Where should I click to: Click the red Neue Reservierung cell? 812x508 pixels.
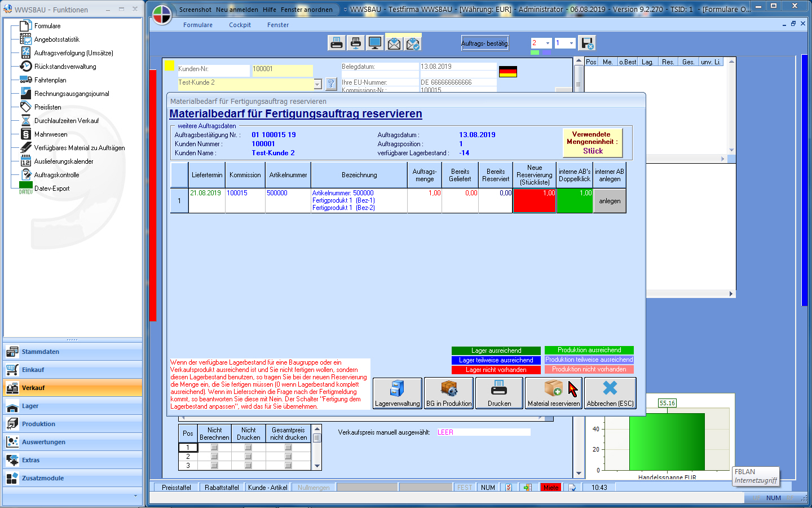(535, 201)
